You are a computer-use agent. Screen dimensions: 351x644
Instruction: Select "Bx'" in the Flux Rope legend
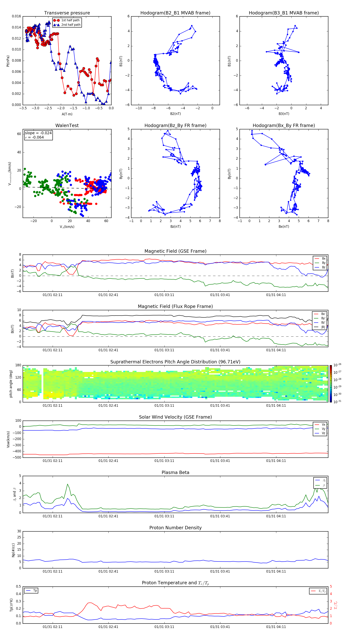(320, 314)
